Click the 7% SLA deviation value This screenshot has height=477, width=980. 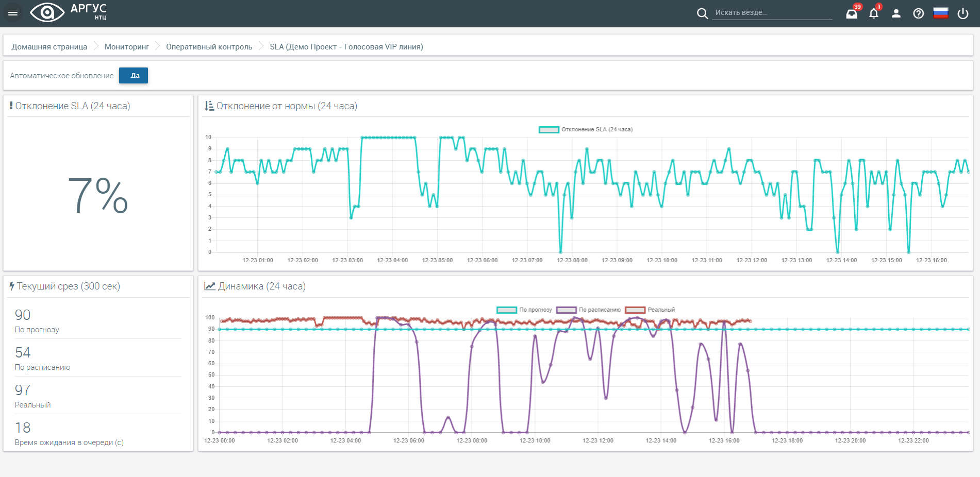tap(98, 195)
